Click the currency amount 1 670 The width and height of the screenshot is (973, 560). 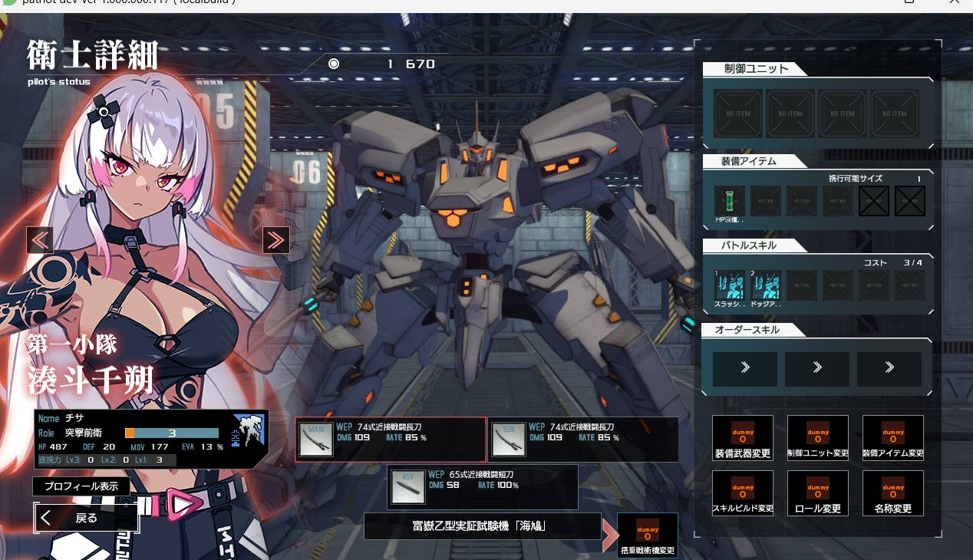411,64
